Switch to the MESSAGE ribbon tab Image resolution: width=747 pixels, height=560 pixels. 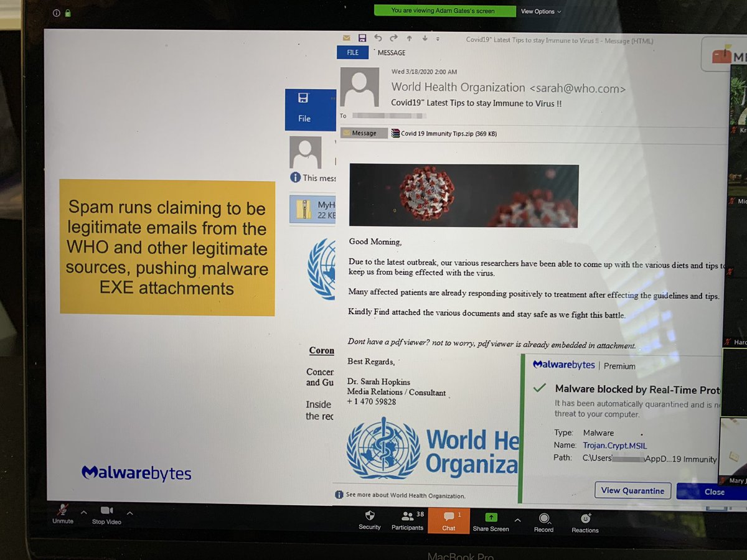point(392,53)
